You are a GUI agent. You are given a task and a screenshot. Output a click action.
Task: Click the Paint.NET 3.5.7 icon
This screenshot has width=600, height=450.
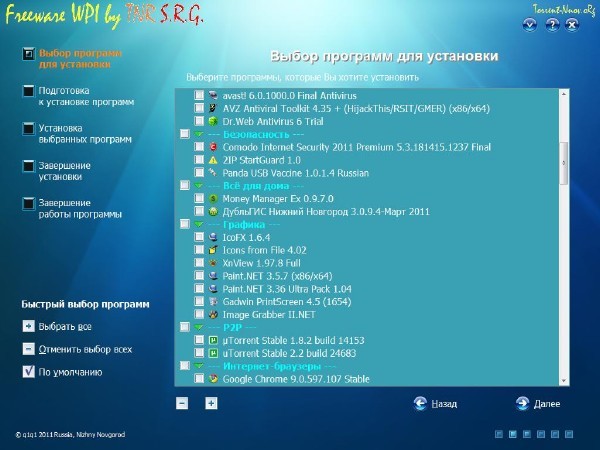[213, 276]
